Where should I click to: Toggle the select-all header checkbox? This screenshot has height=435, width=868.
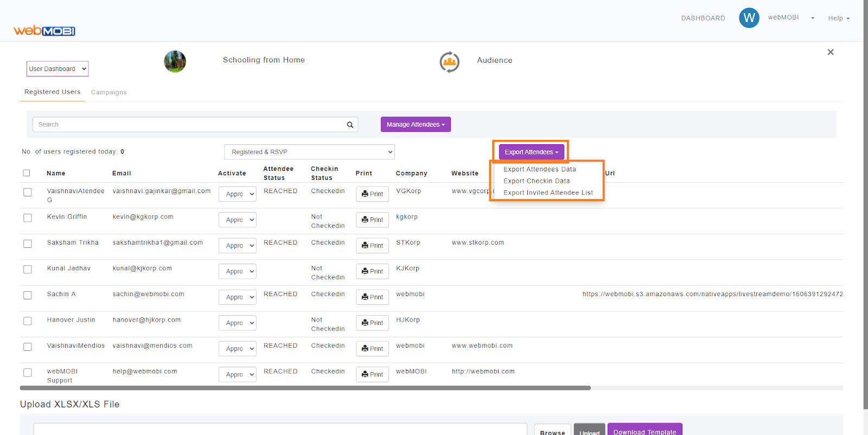click(27, 173)
